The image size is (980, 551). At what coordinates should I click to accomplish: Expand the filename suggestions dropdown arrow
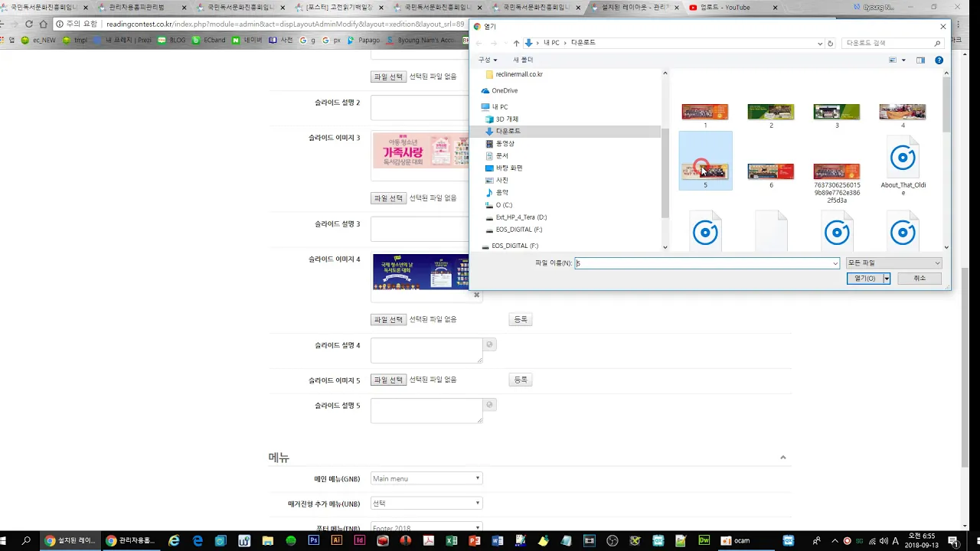pos(835,262)
